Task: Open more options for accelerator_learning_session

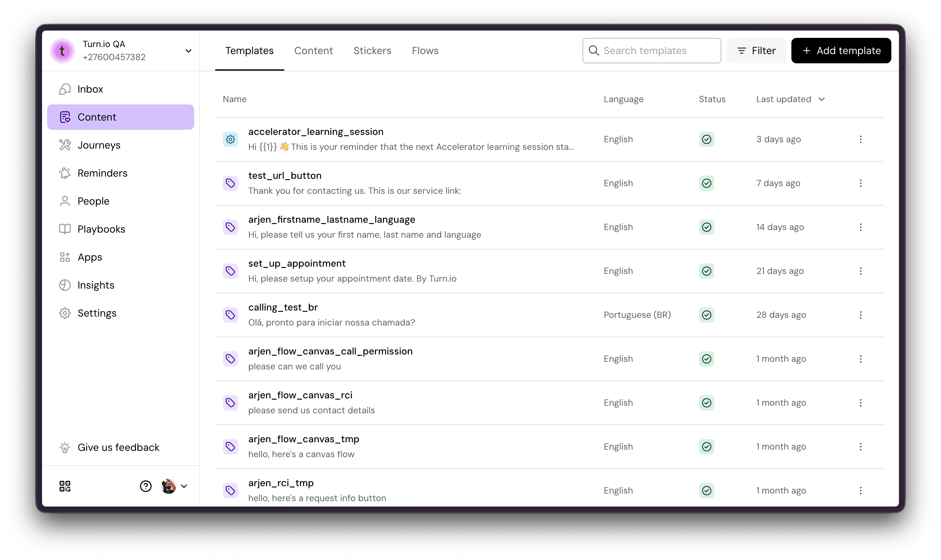Action: click(860, 139)
